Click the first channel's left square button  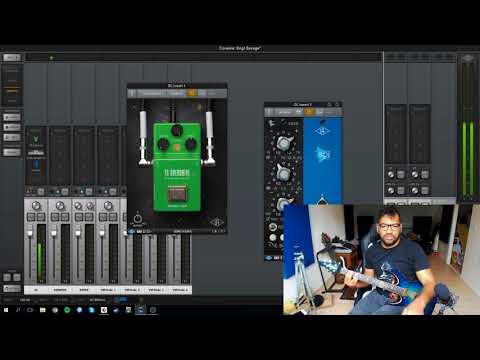[x=31, y=217]
